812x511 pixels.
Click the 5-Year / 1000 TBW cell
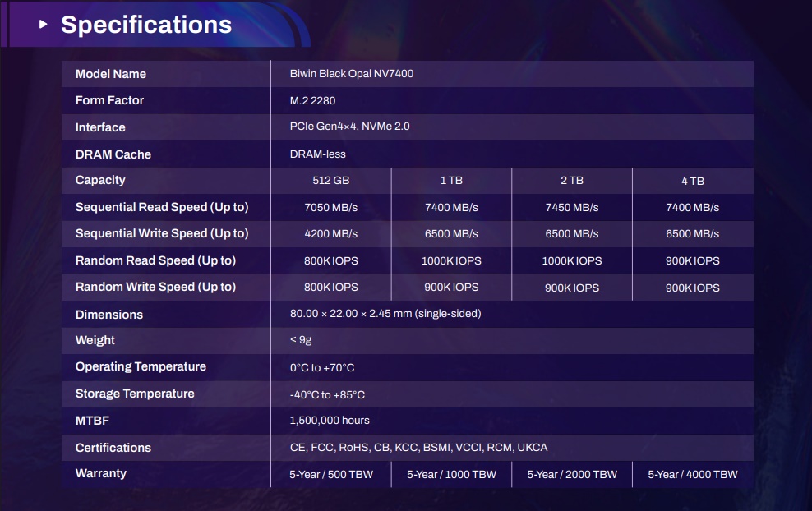point(451,474)
